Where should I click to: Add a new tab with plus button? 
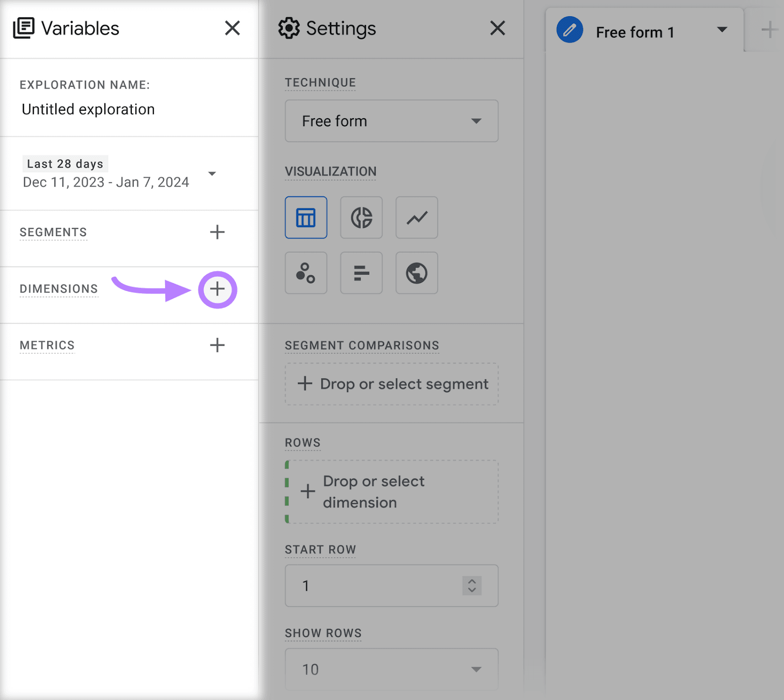coord(769,30)
